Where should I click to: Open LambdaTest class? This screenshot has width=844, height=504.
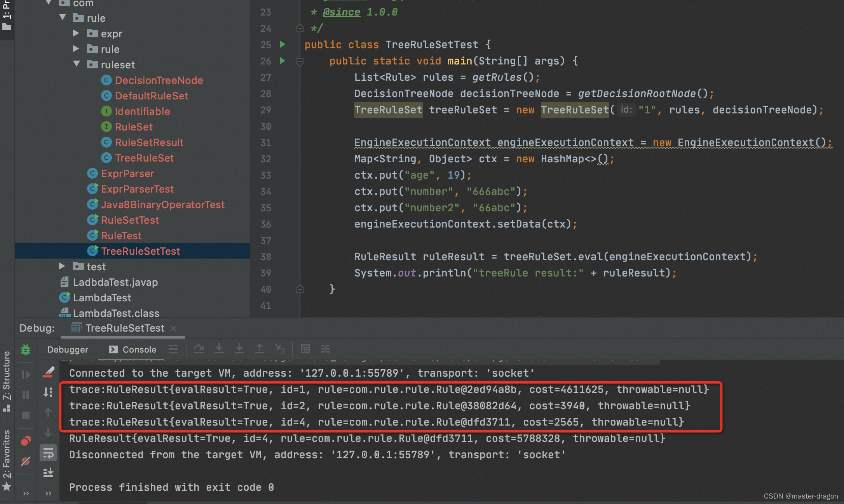point(102,298)
